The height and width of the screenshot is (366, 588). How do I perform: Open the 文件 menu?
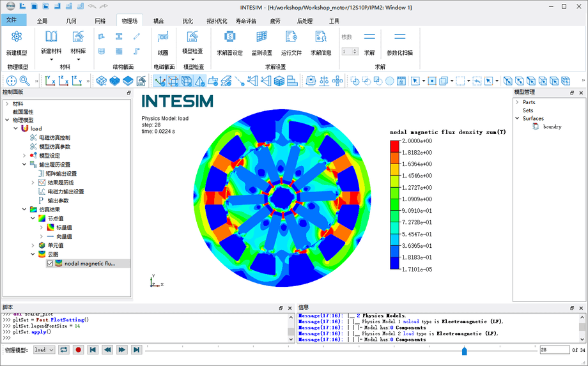[x=12, y=20]
